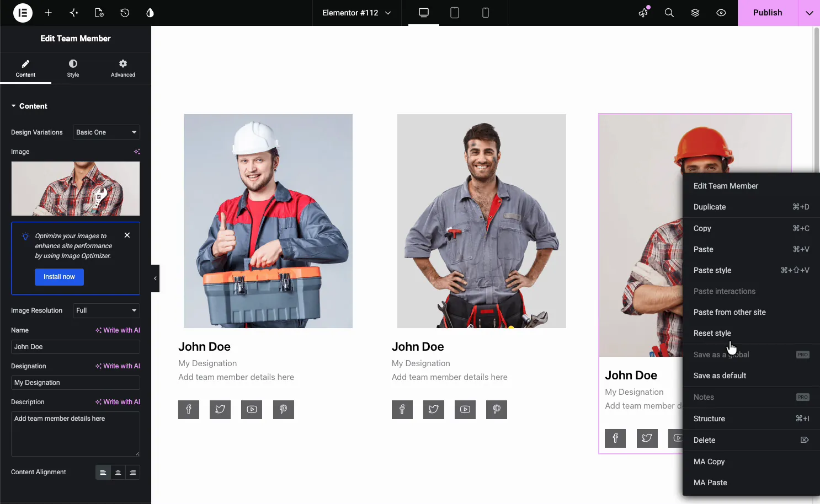Switch to Advanced tab
The image size is (820, 504).
pos(123,68)
